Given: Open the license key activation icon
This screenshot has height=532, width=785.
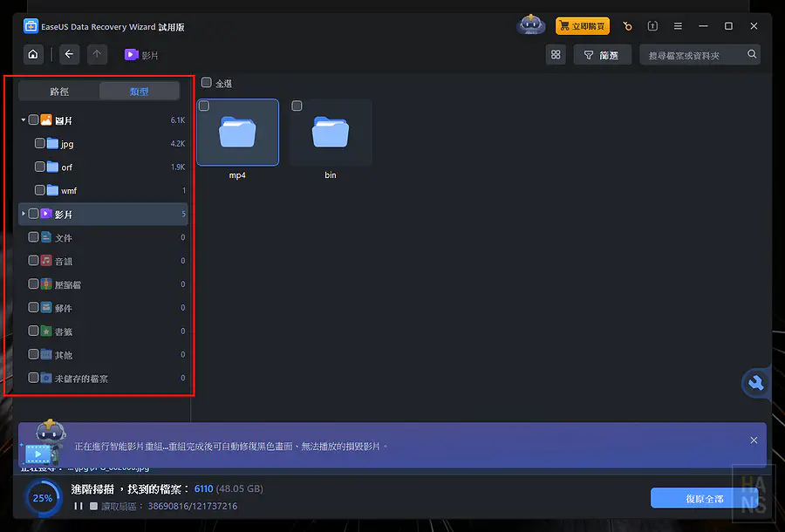Looking at the screenshot, I should 627,26.
